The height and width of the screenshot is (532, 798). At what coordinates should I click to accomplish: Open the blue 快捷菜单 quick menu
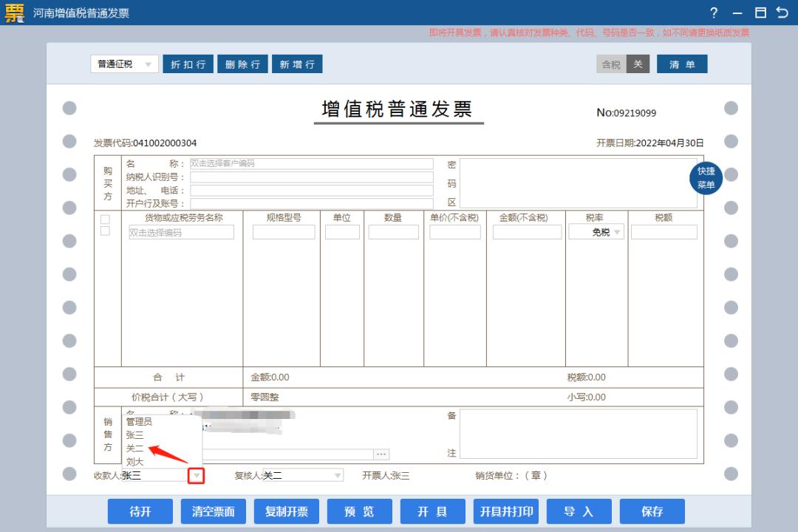706,178
